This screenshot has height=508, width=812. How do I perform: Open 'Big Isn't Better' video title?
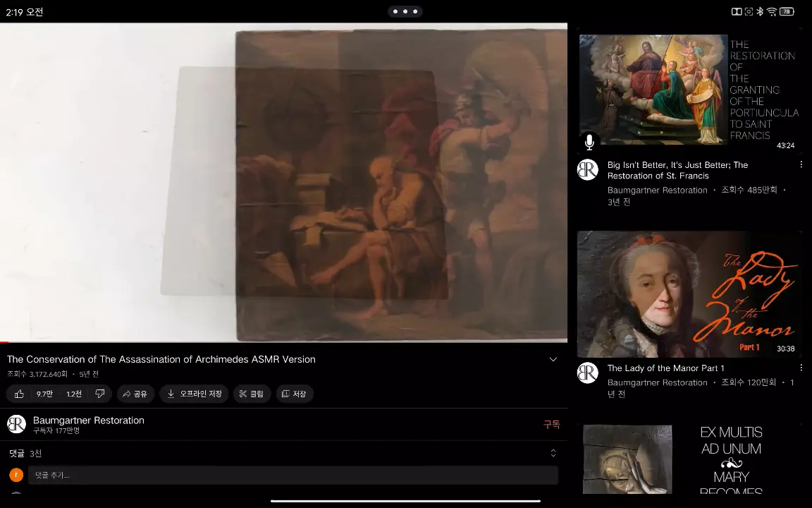pos(677,170)
